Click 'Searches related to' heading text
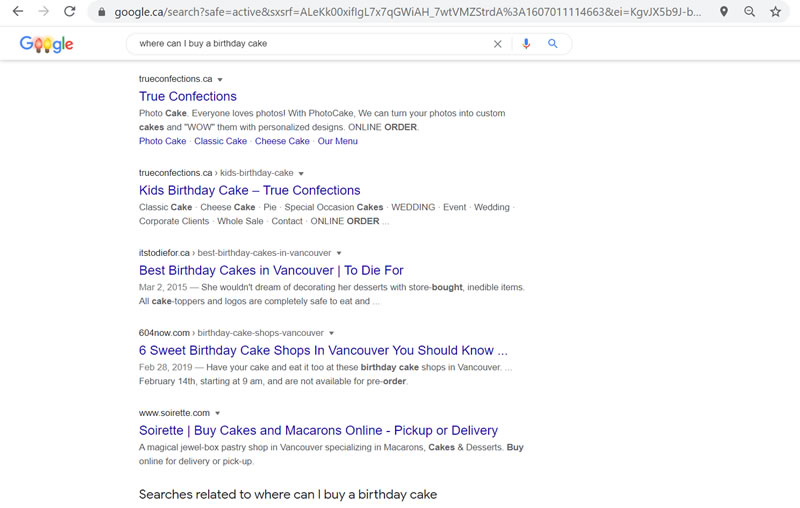Viewport: 800px width, 508px height. pyautogui.click(x=288, y=494)
